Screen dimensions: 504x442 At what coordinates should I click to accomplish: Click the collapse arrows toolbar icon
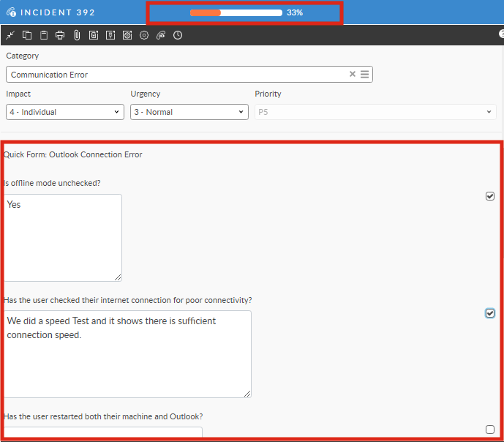[x=10, y=35]
